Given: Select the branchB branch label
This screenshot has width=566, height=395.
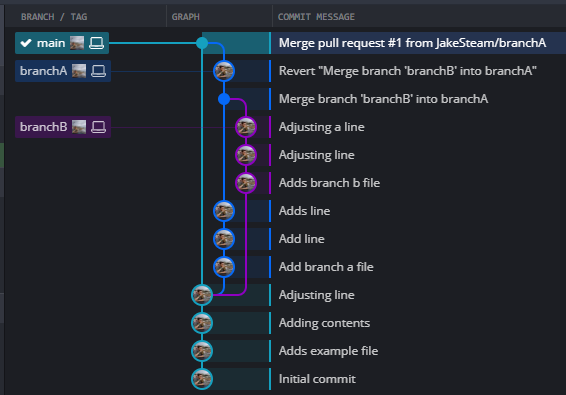Looking at the screenshot, I should point(63,127).
